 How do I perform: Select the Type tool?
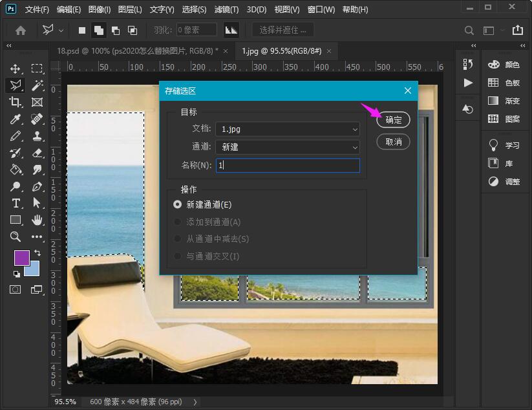(16, 203)
